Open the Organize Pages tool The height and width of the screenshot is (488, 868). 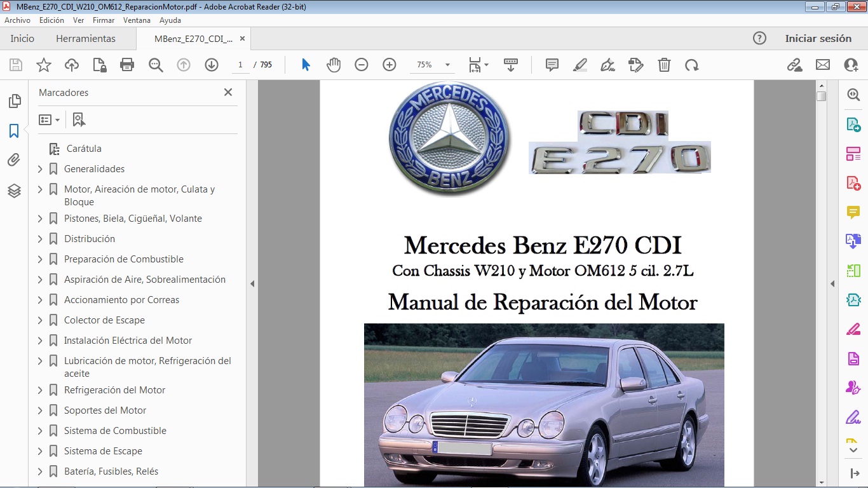pyautogui.click(x=854, y=153)
